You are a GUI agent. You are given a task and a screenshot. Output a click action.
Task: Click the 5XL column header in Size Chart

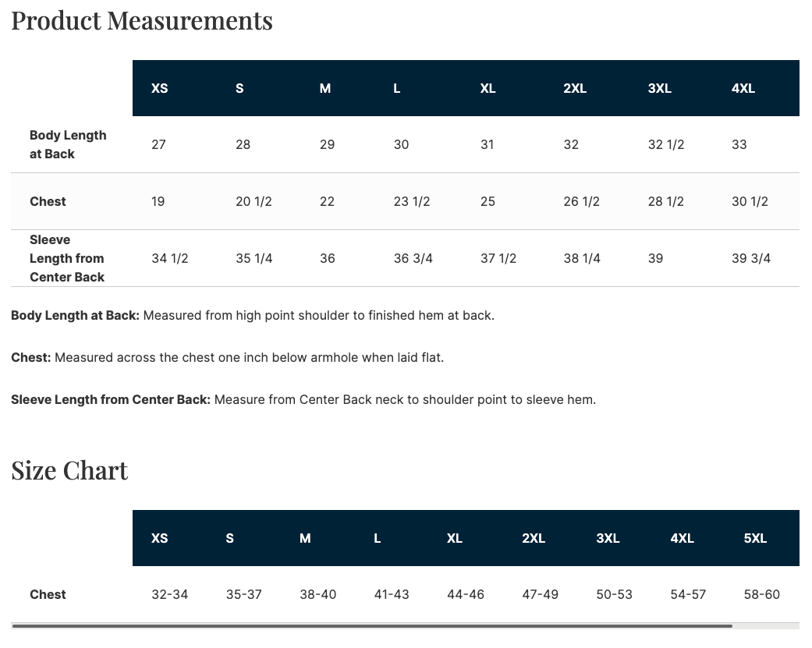[x=755, y=538]
